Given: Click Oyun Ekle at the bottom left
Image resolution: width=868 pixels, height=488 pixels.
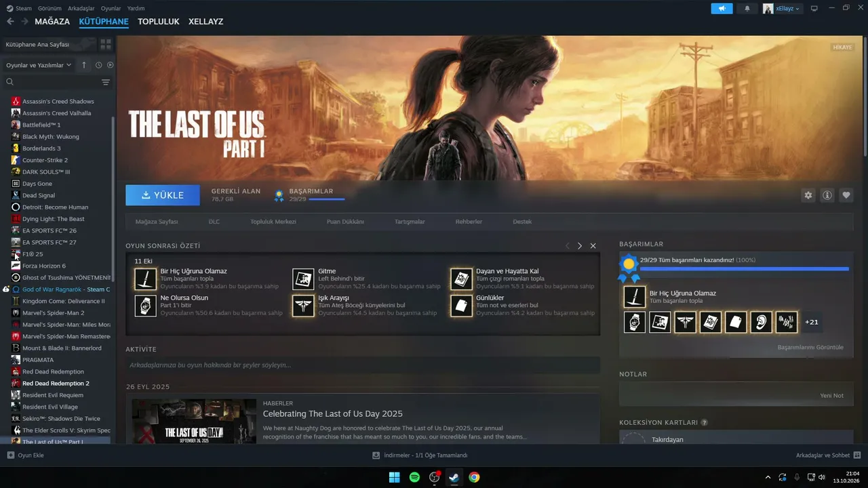Looking at the screenshot, I should click(x=26, y=455).
